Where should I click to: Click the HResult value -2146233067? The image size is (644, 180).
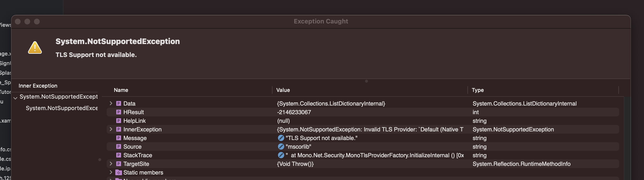click(294, 112)
